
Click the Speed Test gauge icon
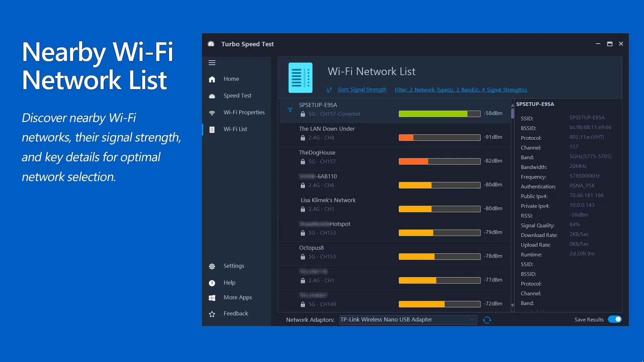click(x=212, y=96)
